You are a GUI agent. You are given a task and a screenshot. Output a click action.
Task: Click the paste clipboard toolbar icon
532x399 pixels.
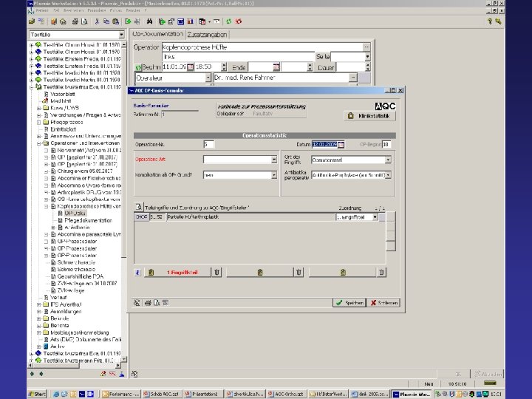pos(116,21)
